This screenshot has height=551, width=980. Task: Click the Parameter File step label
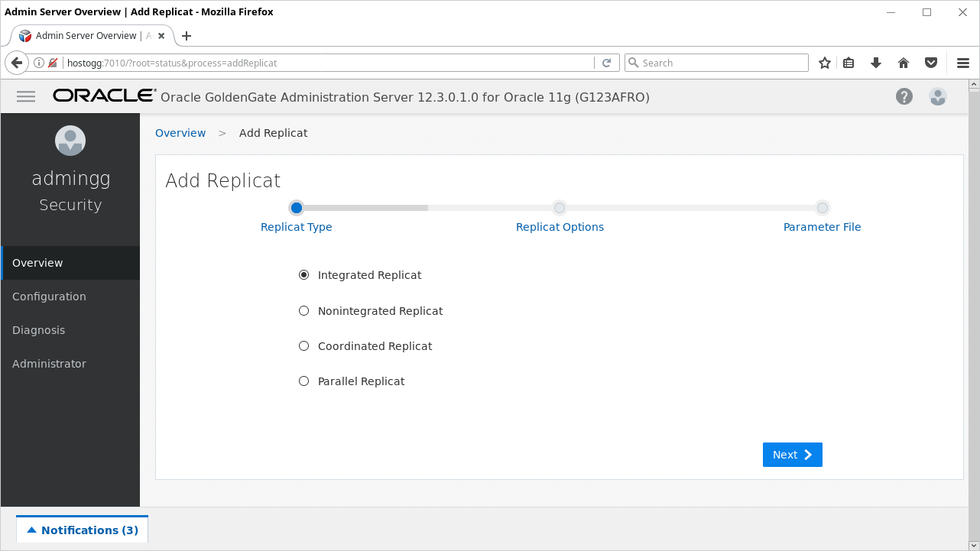(x=823, y=227)
